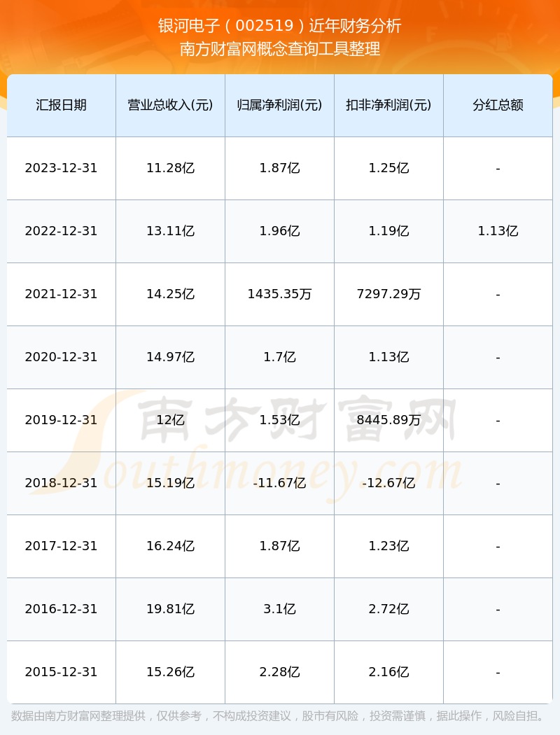560x735 pixels.
Task: Click the dividend dash in 2023-12-31 row
Action: 498,169
